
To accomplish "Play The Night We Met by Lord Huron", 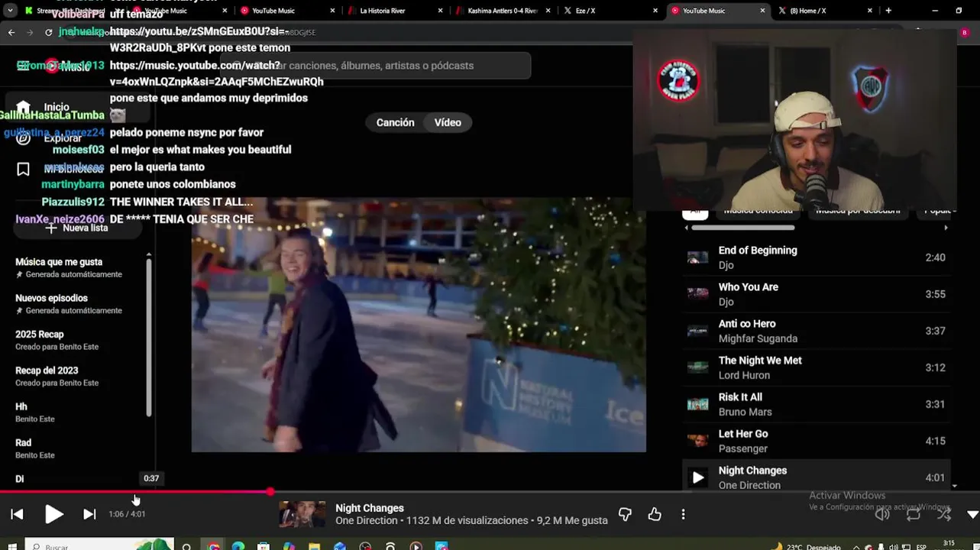I will pos(816,367).
